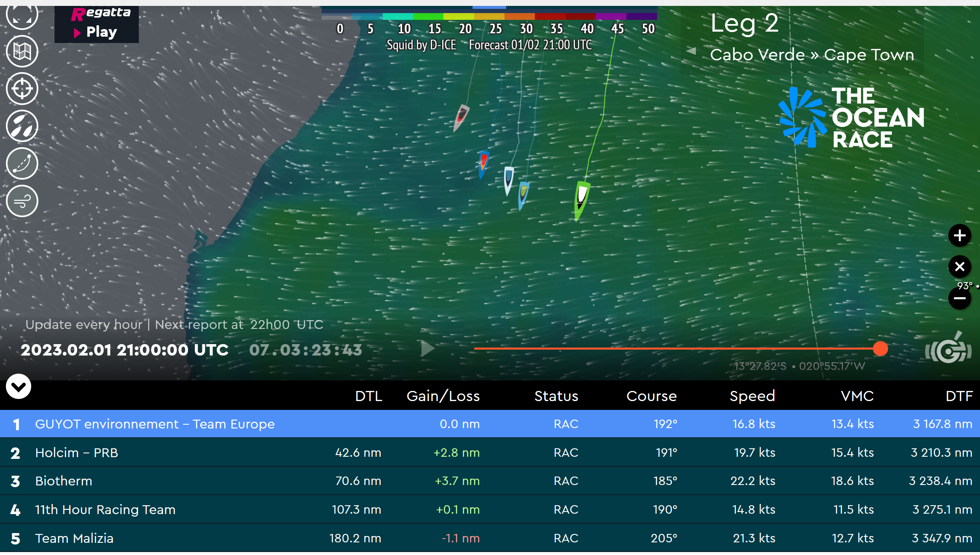Click elapsed time 07.03:23:43
The width and height of the screenshot is (980, 555).
click(306, 350)
